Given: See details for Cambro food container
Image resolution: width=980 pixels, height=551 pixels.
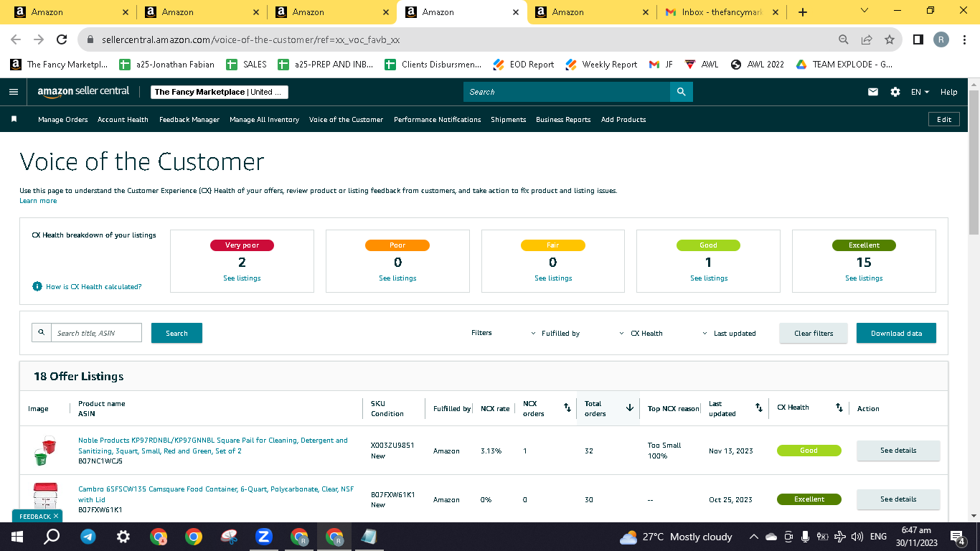Looking at the screenshot, I should tap(898, 499).
